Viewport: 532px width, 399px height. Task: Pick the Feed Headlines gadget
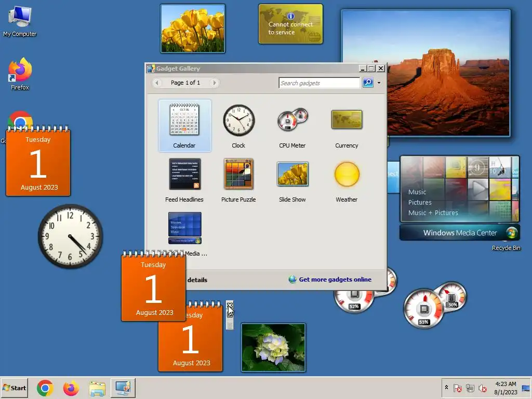[x=184, y=180]
